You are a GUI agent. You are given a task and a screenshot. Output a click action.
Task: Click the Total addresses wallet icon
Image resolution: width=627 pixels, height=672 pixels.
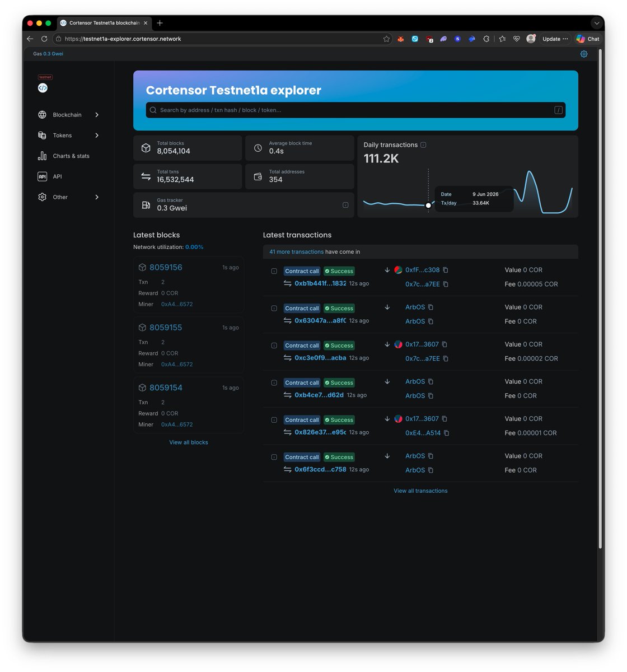258,176
